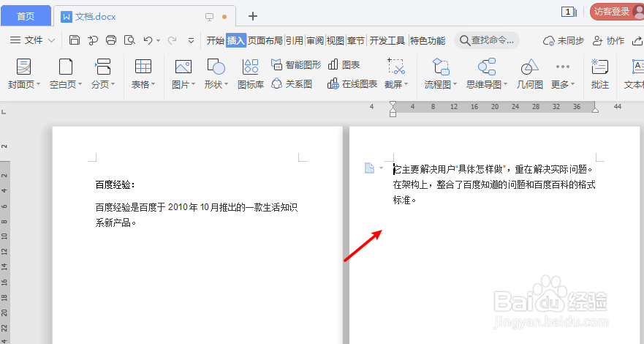Image resolution: width=644 pixels, height=344 pixels.
Task: Click the 查找命令 search field
Action: pos(487,40)
